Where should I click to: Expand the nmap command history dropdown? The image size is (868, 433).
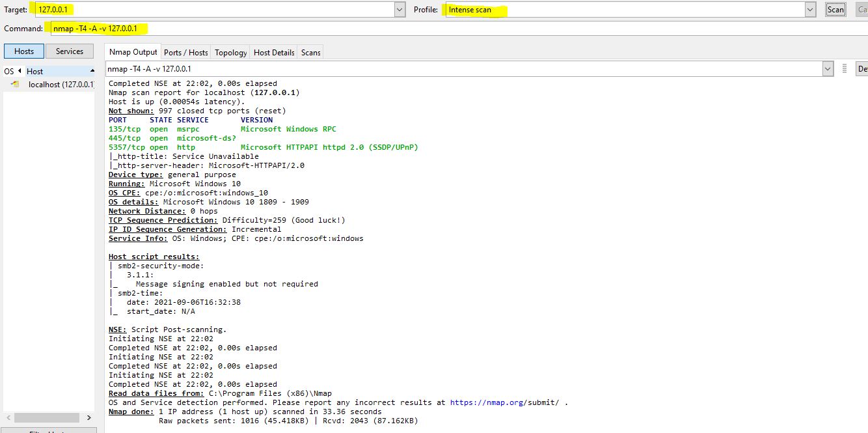[828, 68]
